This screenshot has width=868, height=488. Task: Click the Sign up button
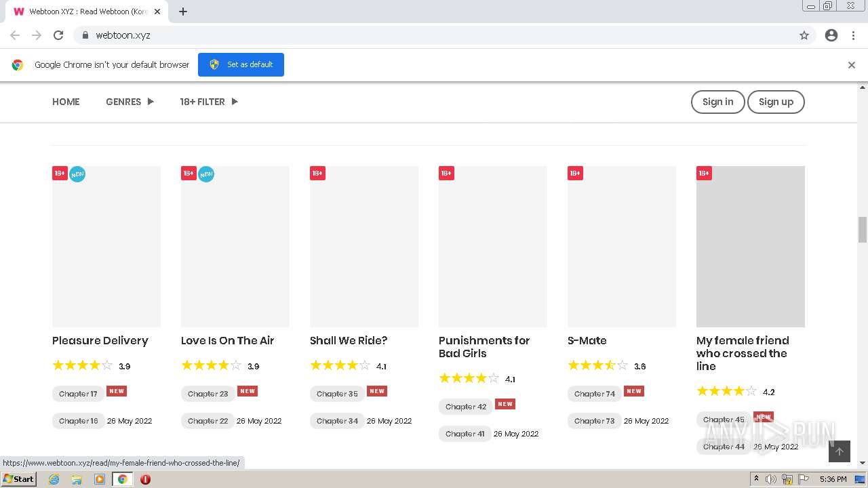(776, 102)
